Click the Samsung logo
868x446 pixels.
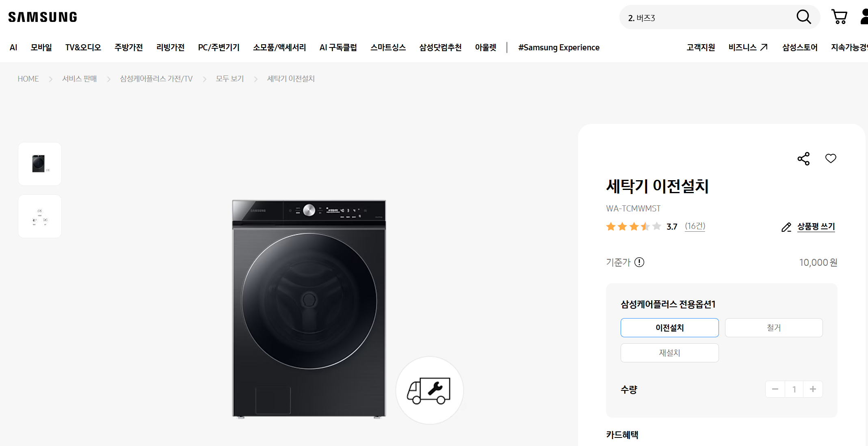pos(43,17)
